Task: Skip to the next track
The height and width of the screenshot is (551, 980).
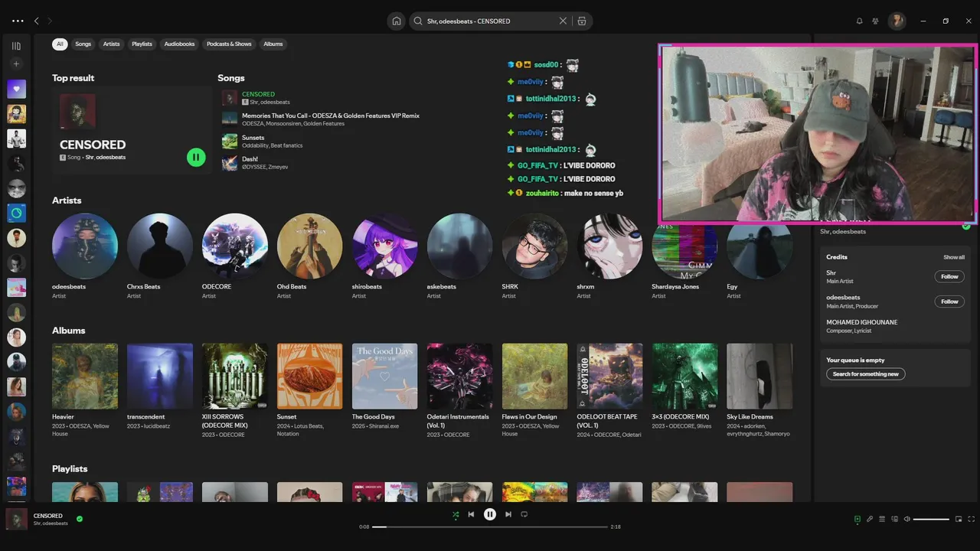Action: coord(508,514)
